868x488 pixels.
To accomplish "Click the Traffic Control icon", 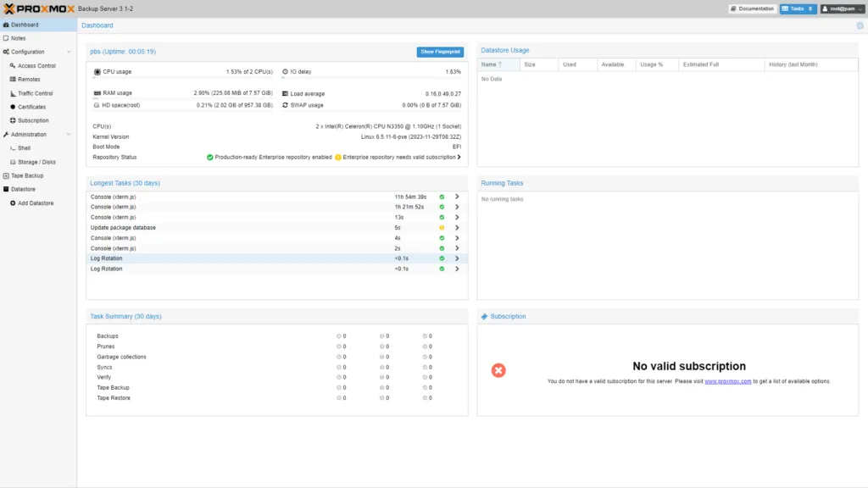I will (12, 93).
